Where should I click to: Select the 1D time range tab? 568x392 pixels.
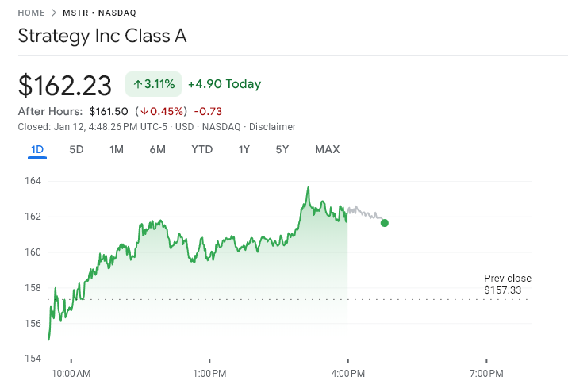(x=37, y=149)
